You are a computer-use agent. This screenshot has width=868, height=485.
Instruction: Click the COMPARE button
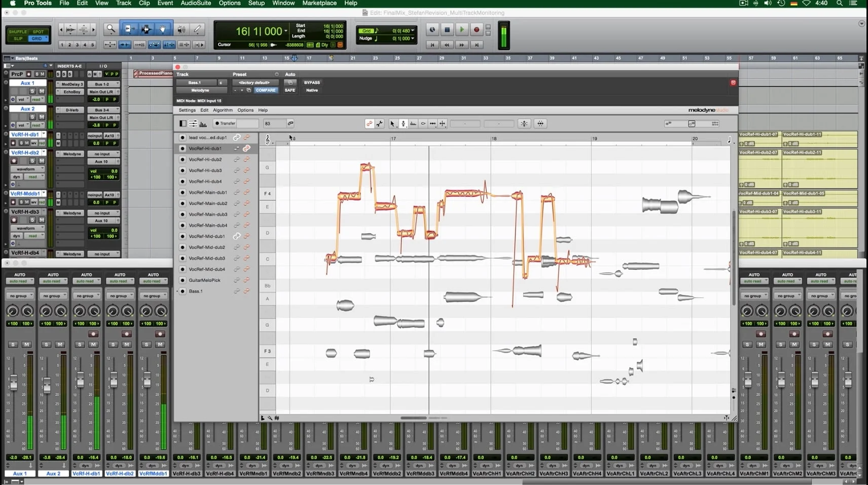(x=265, y=90)
